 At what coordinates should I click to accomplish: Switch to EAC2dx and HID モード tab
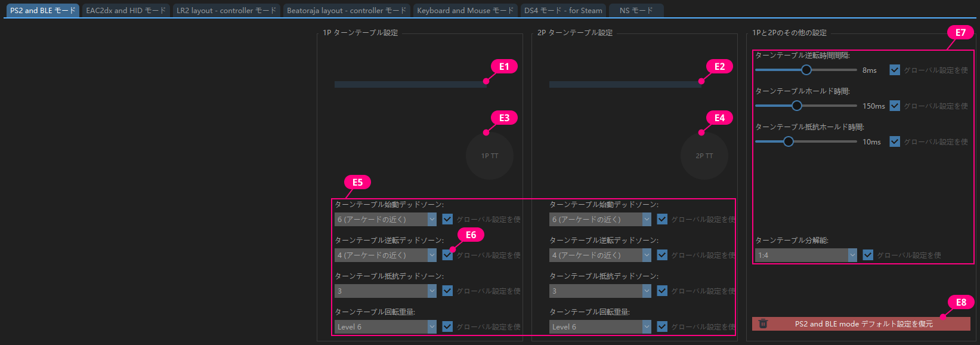click(126, 10)
